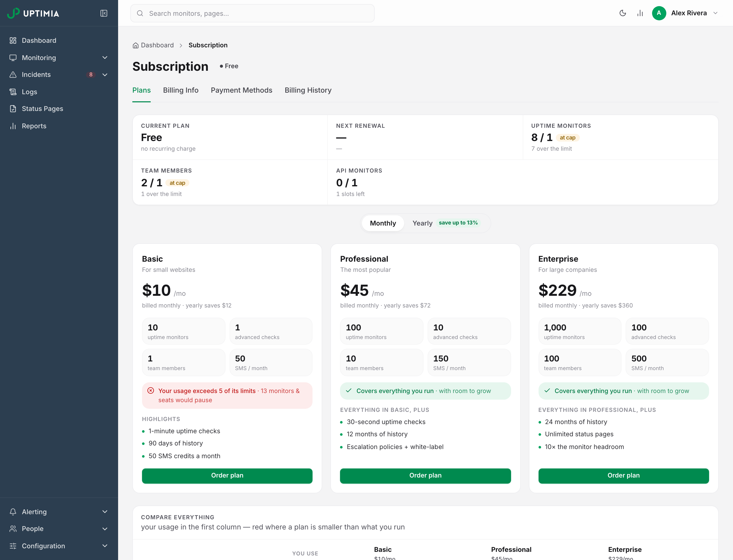Order the Enterprise plan
The image size is (733, 560).
coord(623,476)
